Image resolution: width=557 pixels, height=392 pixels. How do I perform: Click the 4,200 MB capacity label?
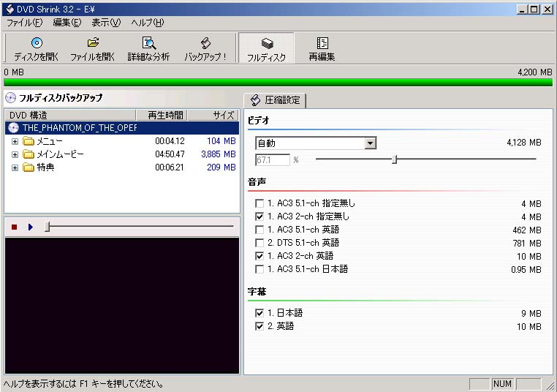click(x=534, y=72)
